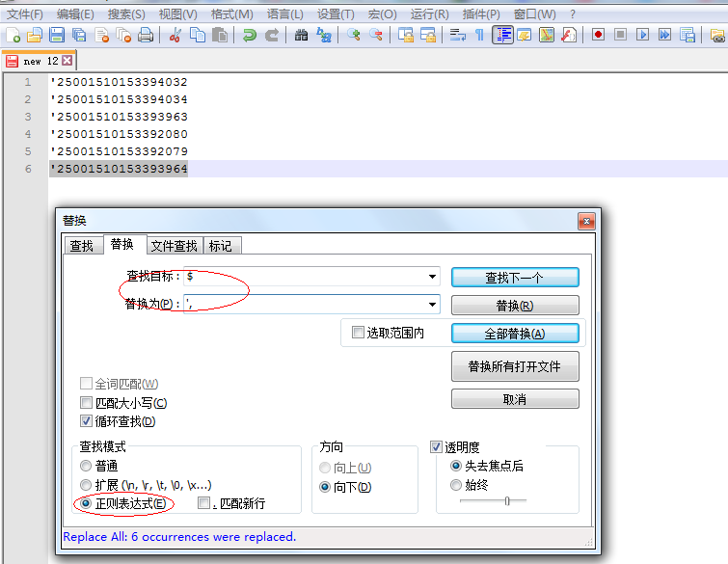Click the Cut scissors toolbar icon
Image resolution: width=728 pixels, height=564 pixels.
click(175, 36)
